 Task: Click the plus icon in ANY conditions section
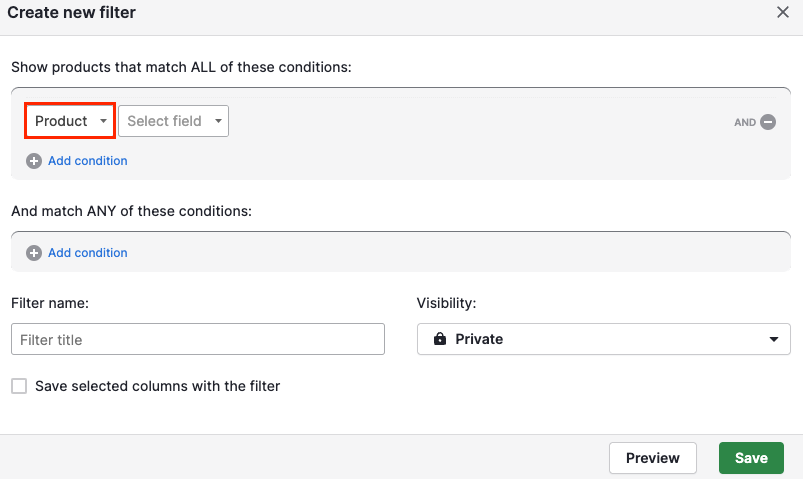click(x=34, y=253)
